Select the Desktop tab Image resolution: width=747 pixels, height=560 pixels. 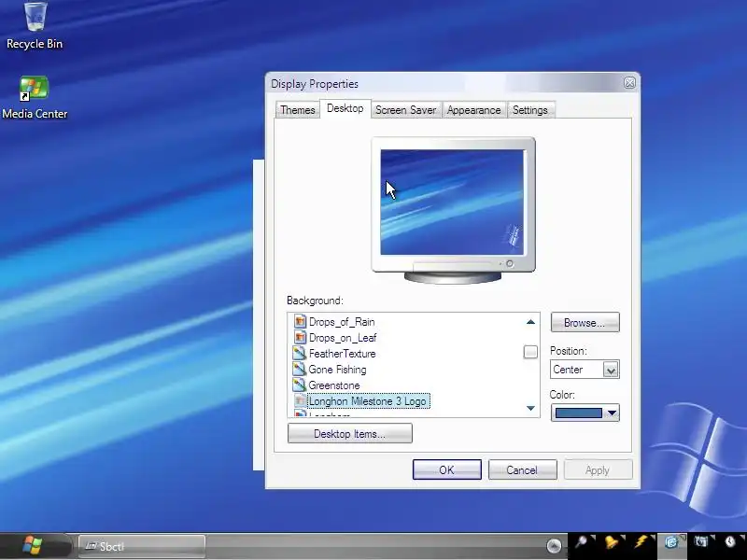click(x=345, y=108)
